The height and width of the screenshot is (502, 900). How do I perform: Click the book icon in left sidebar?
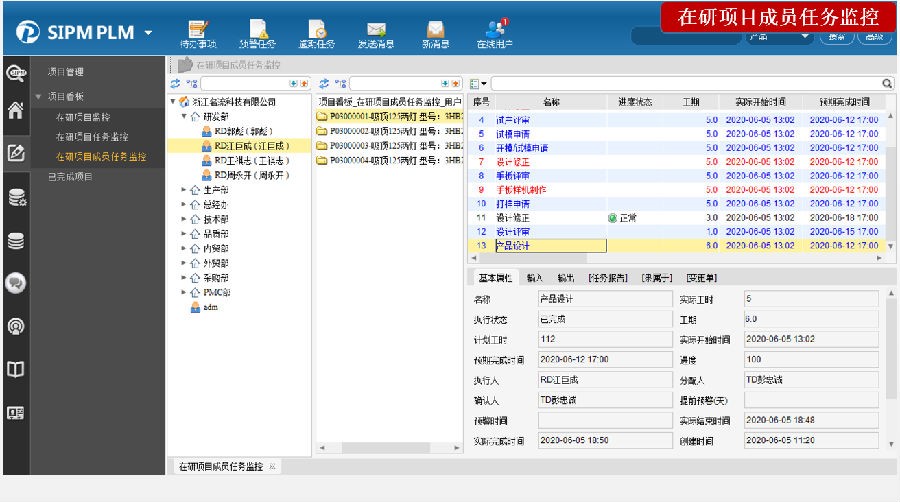tap(16, 369)
